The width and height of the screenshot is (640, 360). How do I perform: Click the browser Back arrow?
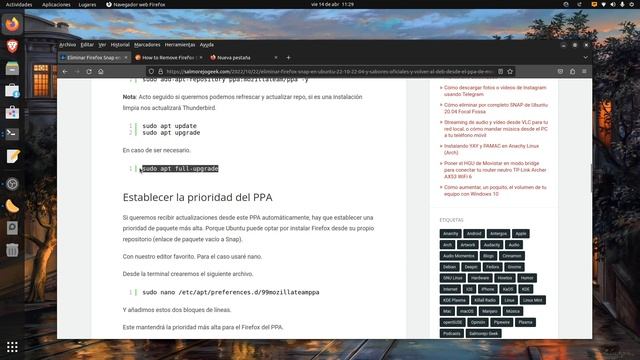(65, 71)
